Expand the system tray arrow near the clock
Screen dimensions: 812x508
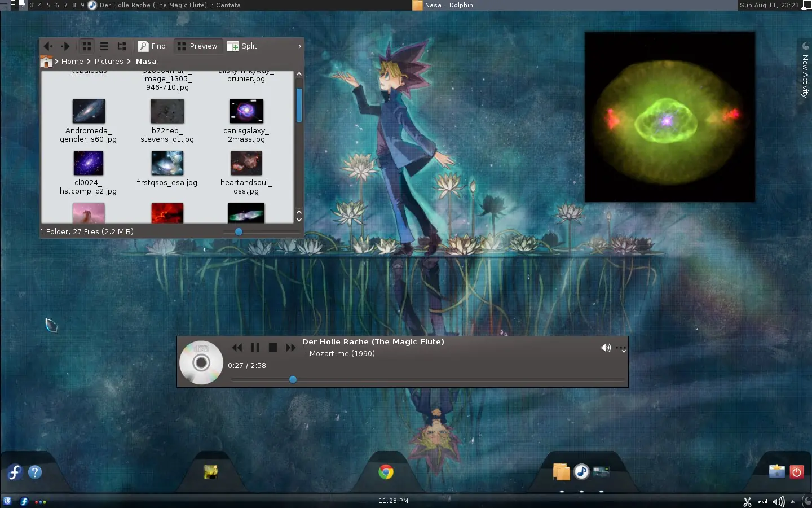793,501
